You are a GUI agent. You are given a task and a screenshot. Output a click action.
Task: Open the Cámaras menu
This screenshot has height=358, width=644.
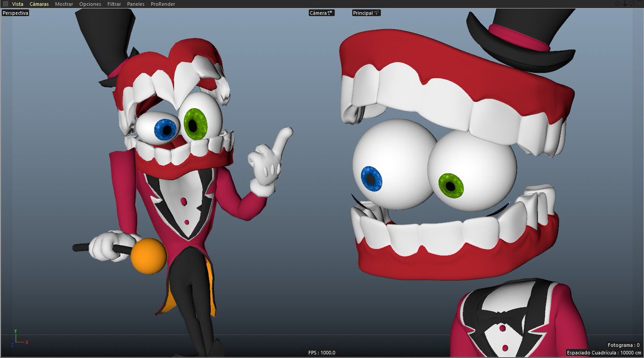39,4
